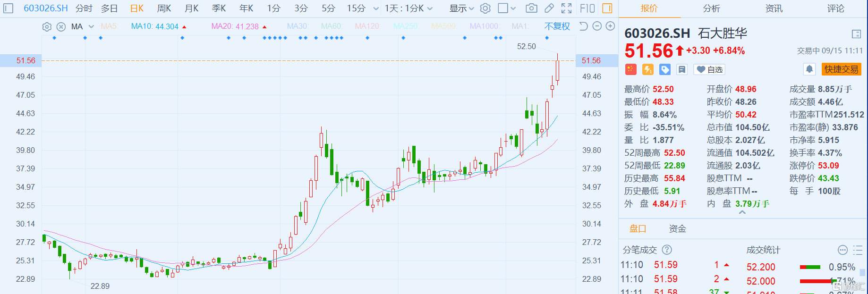Select 15分 period
This screenshot has height=294, width=868.
click(x=356, y=8)
